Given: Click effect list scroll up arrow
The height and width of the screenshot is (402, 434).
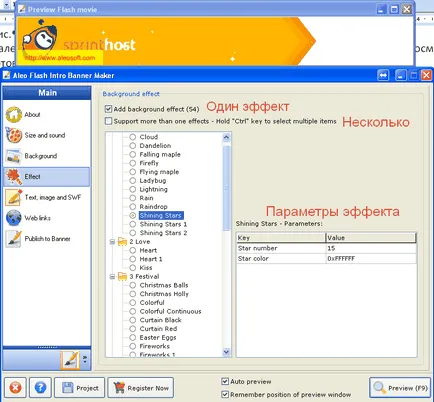Looking at the screenshot, I should coord(226,137).
